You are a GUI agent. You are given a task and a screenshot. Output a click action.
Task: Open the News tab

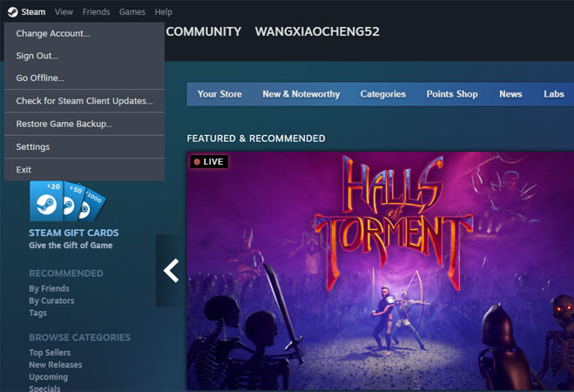(510, 94)
